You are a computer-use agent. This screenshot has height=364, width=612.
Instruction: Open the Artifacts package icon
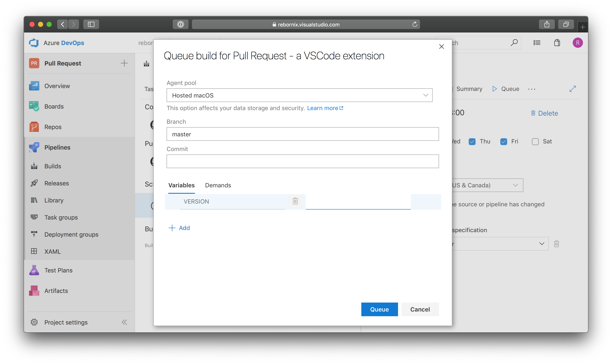pos(34,291)
